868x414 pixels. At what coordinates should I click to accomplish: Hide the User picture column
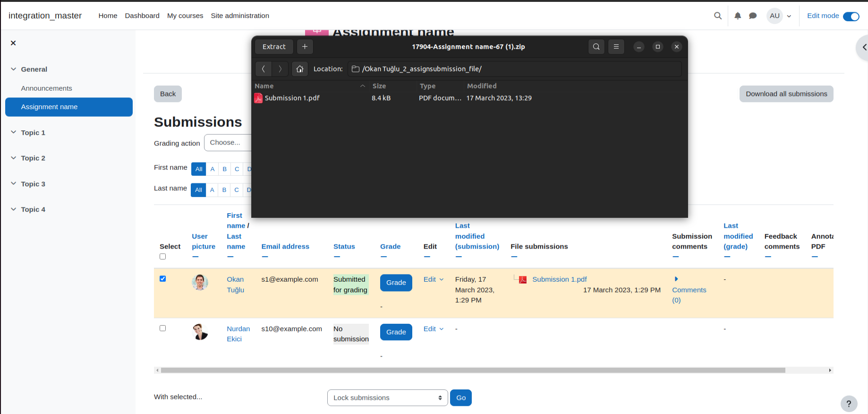196,257
